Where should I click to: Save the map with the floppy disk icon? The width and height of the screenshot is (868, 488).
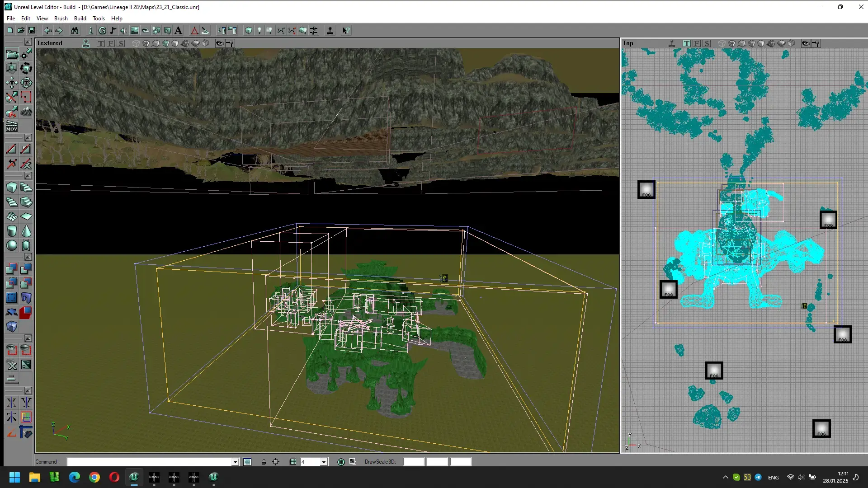tap(32, 30)
